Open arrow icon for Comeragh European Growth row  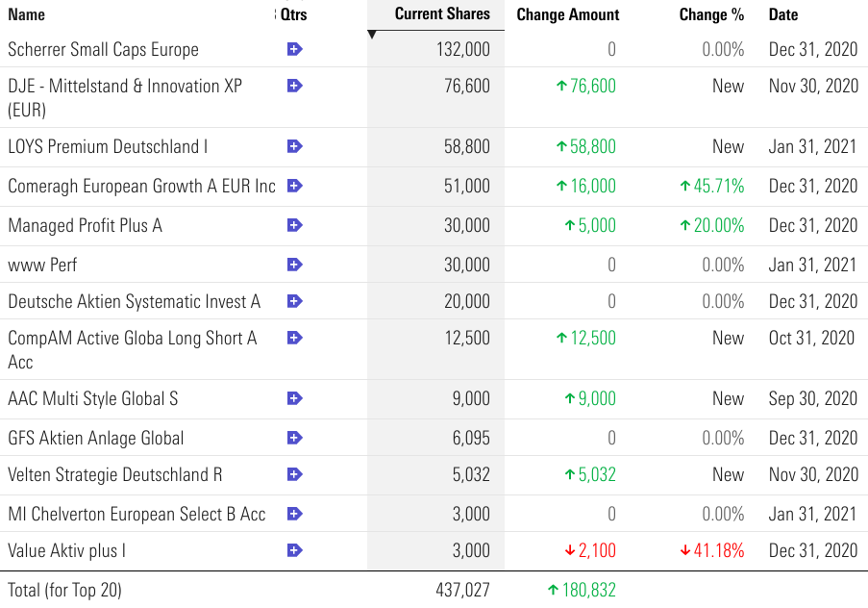(x=295, y=186)
